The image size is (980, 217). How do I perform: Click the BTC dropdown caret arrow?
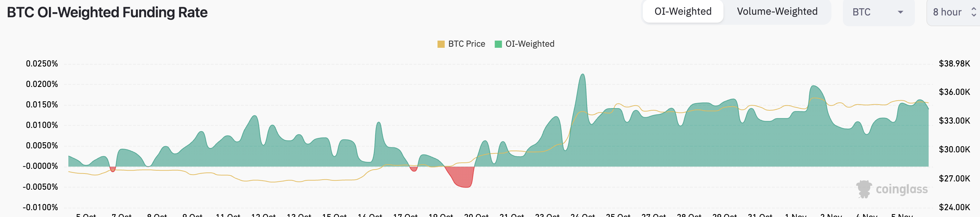click(x=900, y=13)
